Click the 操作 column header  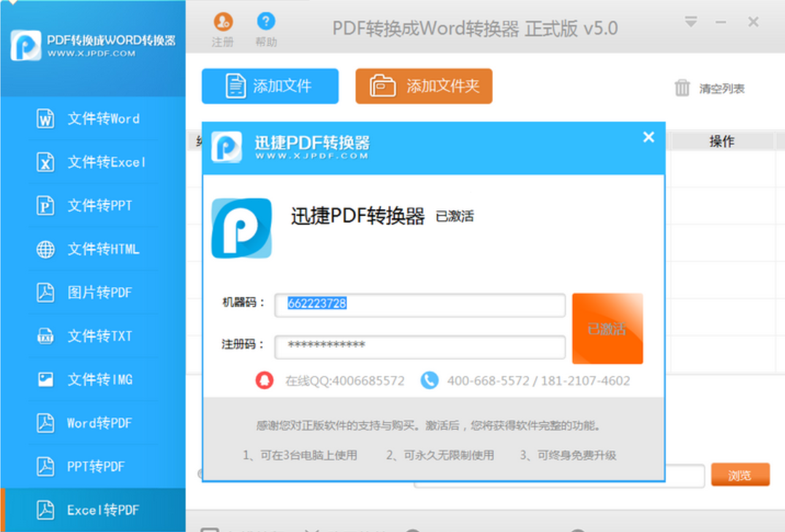coord(721,142)
